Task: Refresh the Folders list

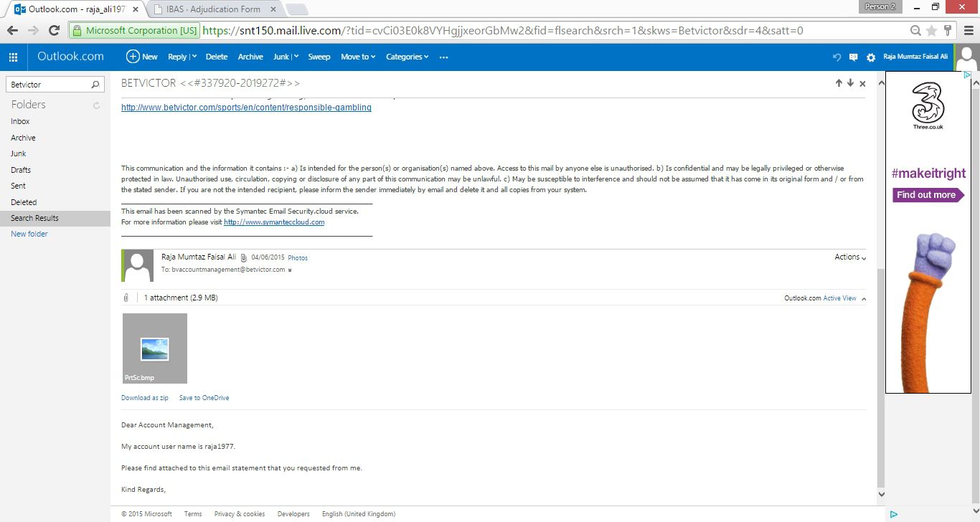Action: click(x=97, y=105)
